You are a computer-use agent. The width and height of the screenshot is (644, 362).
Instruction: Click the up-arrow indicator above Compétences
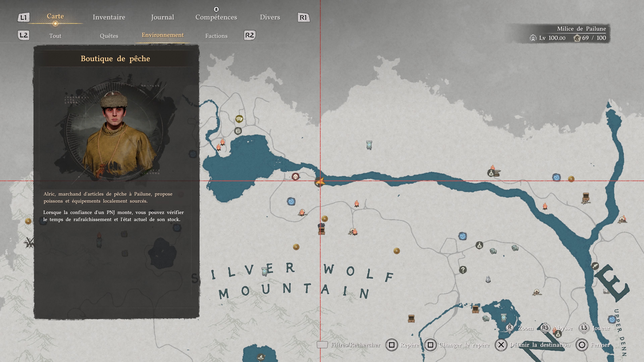click(x=216, y=10)
